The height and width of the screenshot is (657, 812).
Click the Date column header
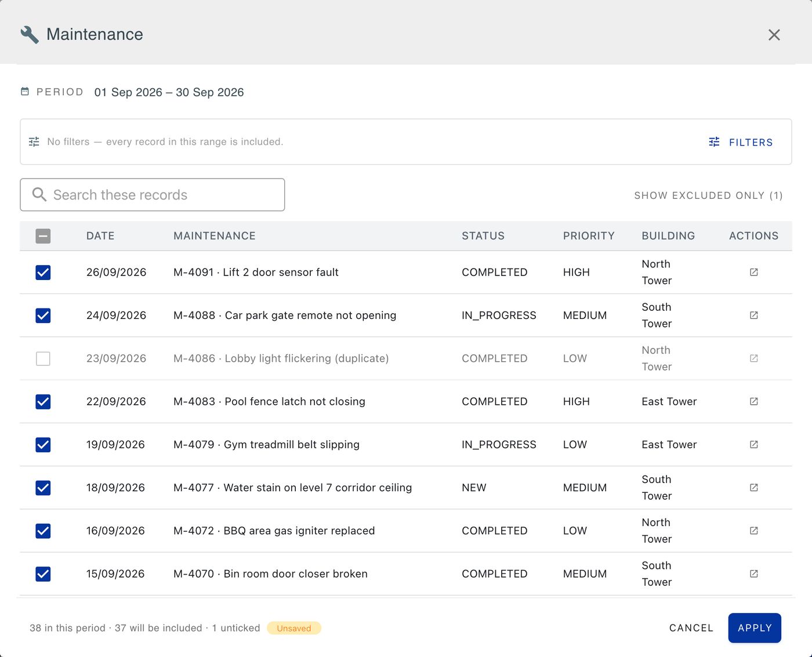pos(100,236)
